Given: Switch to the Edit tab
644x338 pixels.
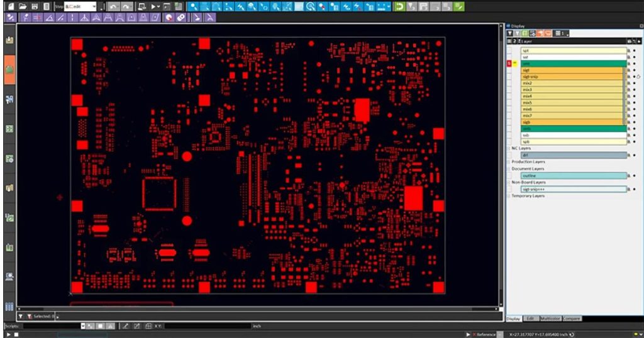Looking at the screenshot, I should (530, 319).
